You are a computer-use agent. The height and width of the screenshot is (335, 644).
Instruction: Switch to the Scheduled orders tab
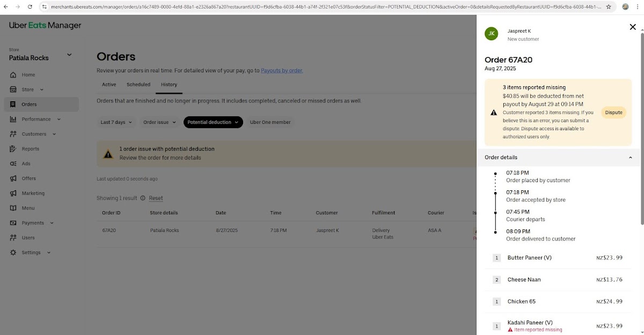pyautogui.click(x=138, y=85)
